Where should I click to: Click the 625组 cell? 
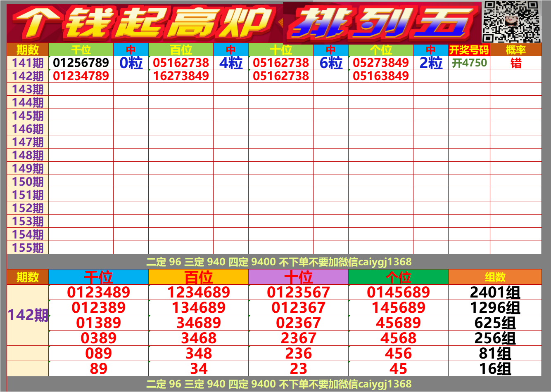pos(495,323)
